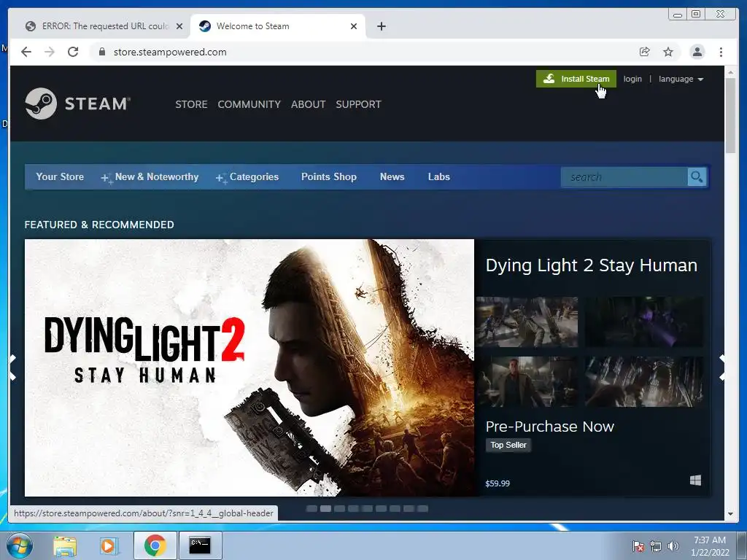This screenshot has width=747, height=560.
Task: Click the padlock site info icon
Action: click(101, 52)
